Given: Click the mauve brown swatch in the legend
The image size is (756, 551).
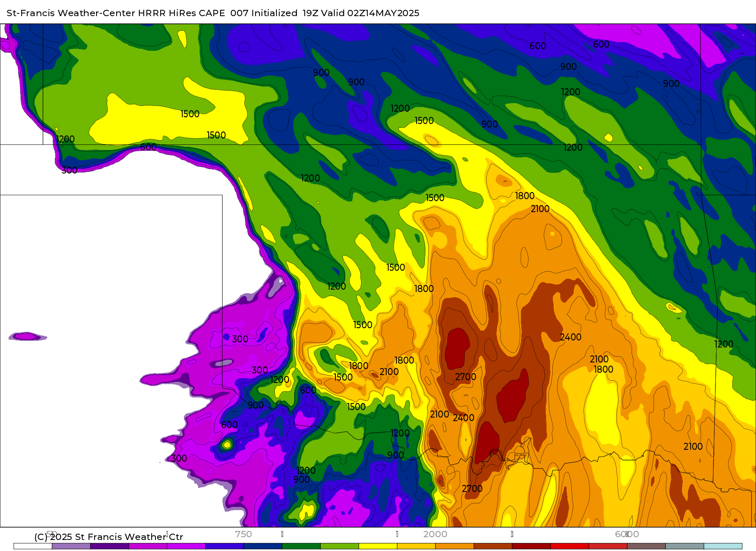Looking at the screenshot, I should [x=646, y=546].
